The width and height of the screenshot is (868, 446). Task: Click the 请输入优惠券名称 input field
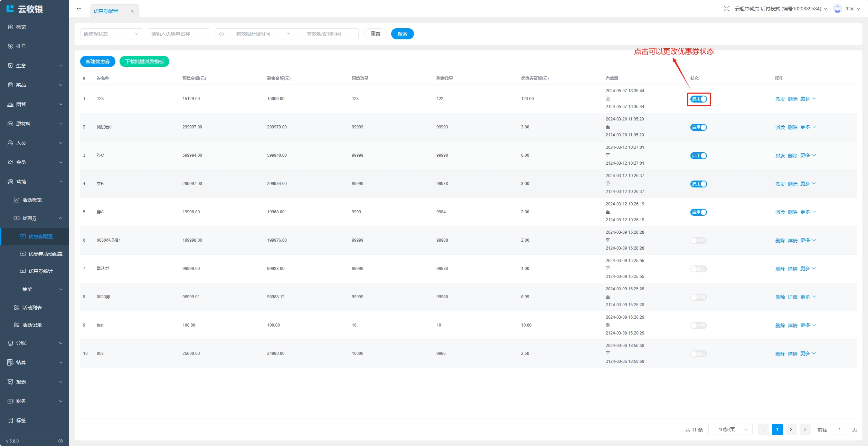click(x=179, y=34)
